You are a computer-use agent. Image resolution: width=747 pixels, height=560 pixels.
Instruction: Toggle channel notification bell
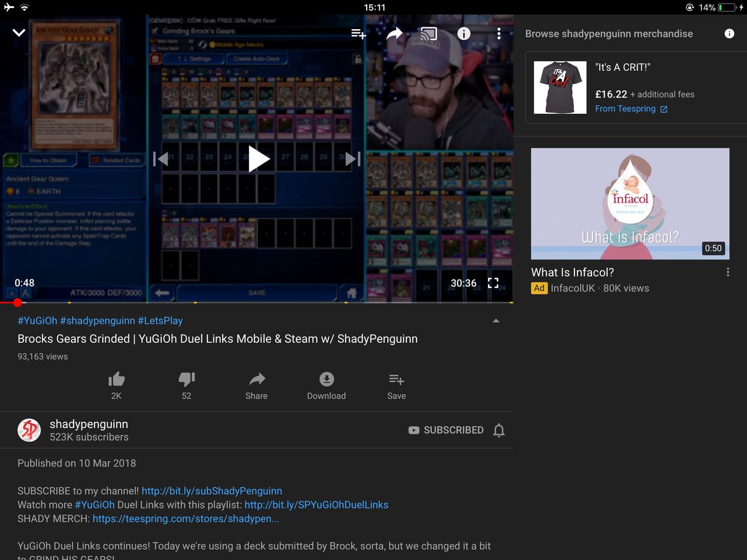tap(499, 430)
